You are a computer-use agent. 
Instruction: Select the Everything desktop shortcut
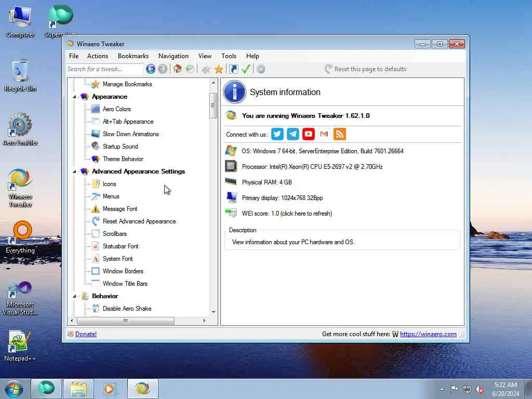pos(20,237)
